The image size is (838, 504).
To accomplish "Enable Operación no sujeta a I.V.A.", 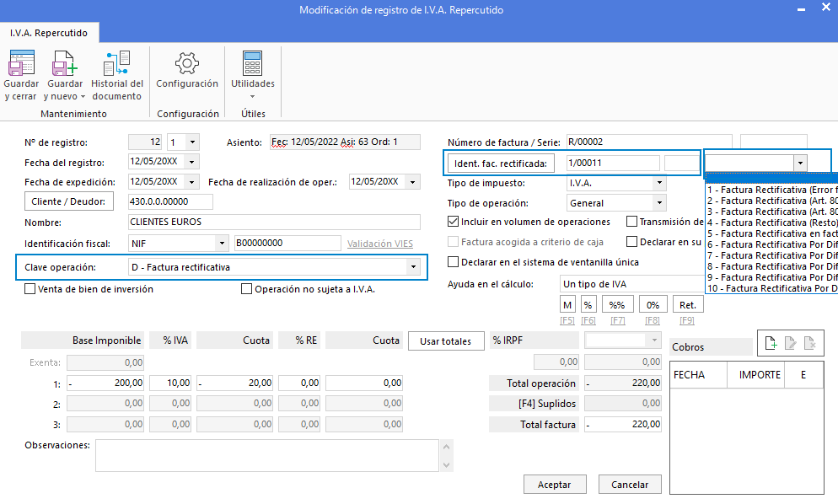I will 246,288.
